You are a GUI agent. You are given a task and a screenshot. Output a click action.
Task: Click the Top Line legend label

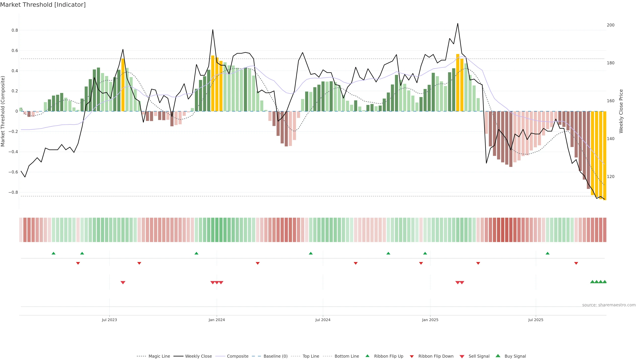pos(311,356)
